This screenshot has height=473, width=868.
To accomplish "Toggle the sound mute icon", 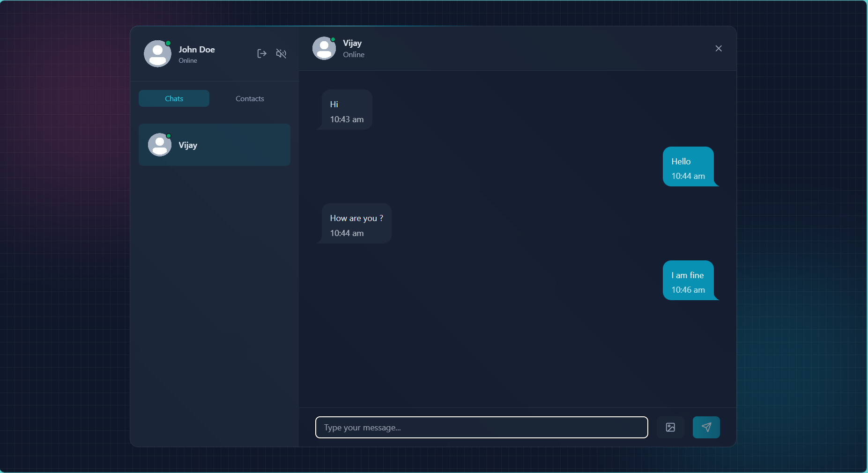I will (281, 53).
